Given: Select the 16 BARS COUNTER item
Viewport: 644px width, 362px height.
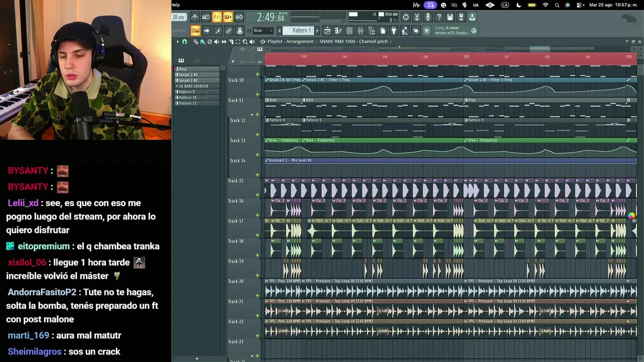Looking at the screenshot, I should click(x=197, y=86).
